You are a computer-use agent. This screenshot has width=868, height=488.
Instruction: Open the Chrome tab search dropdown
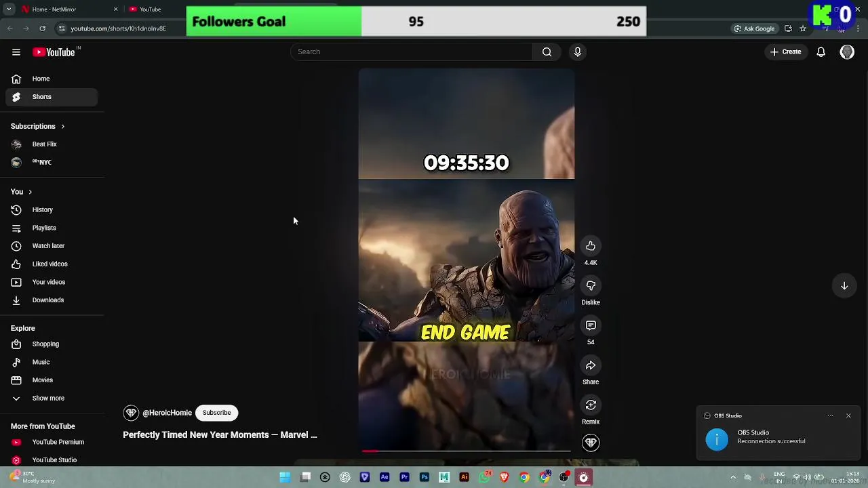[x=9, y=9]
